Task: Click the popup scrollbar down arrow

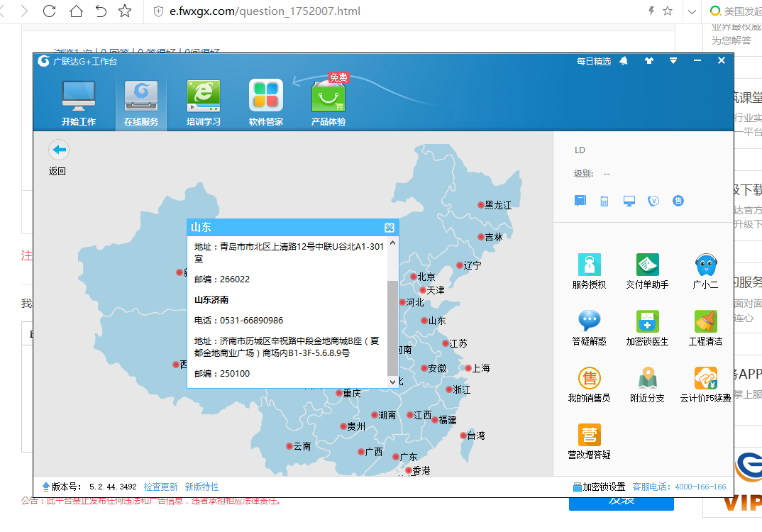Action: pos(392,382)
